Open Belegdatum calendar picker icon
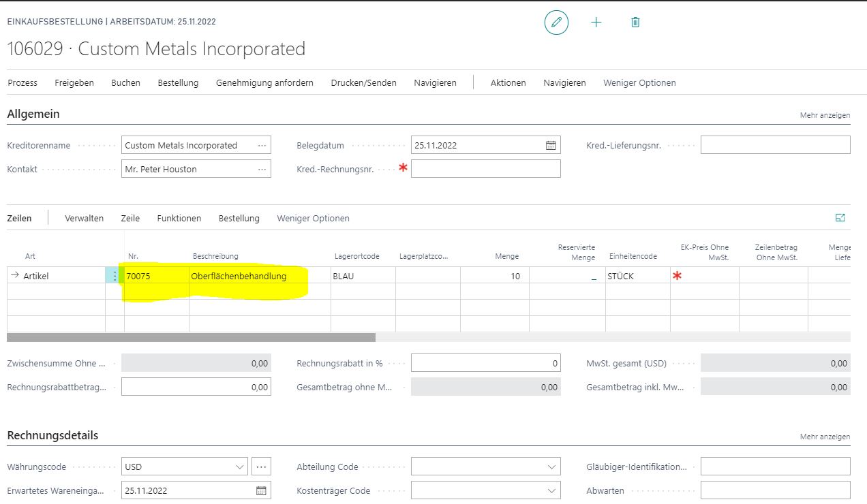Screen dimensions: 867x504 (x=551, y=145)
